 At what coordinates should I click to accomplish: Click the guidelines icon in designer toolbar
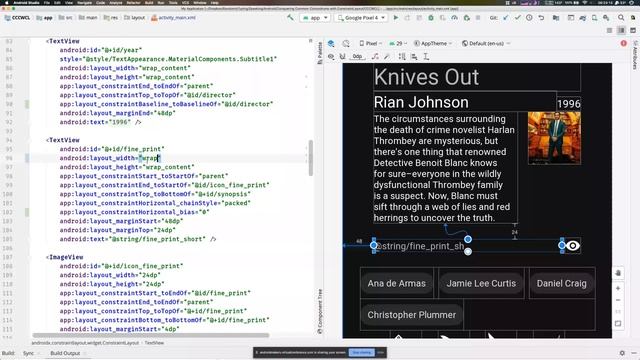(426, 56)
